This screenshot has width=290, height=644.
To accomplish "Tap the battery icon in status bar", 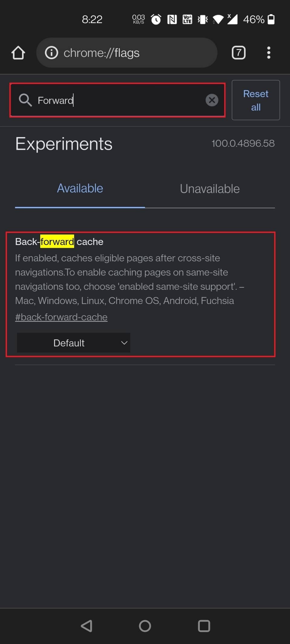I will coord(271,19).
